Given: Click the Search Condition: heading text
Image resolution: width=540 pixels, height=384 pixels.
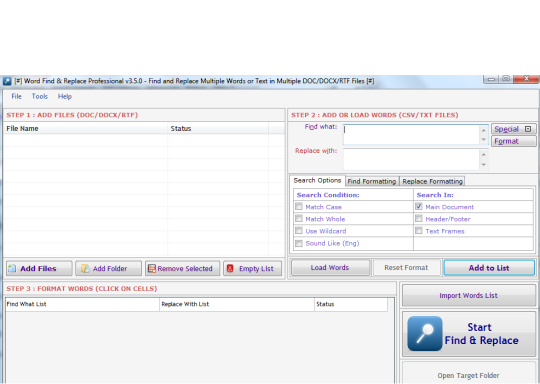Looking at the screenshot, I should (328, 195).
